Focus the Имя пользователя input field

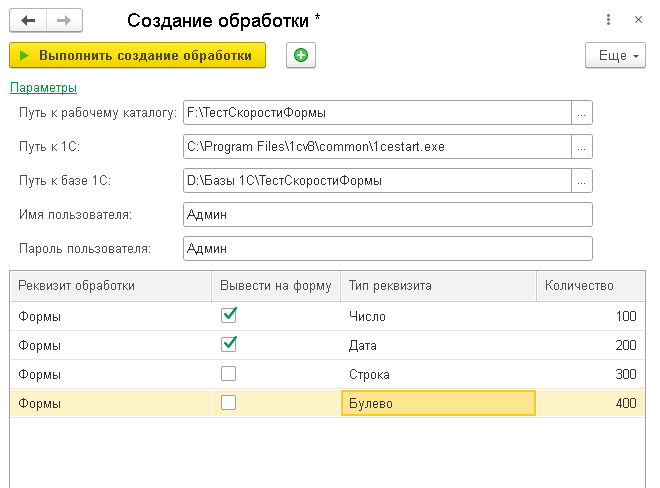click(x=388, y=215)
